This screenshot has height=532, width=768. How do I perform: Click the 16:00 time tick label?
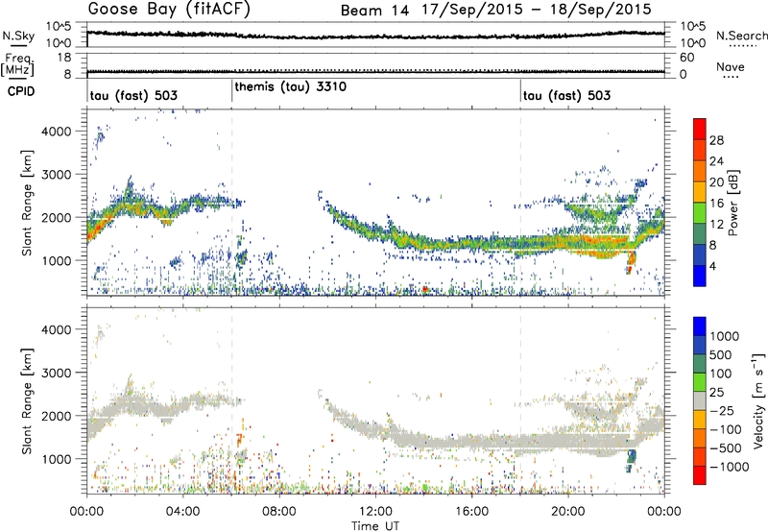tap(471, 512)
